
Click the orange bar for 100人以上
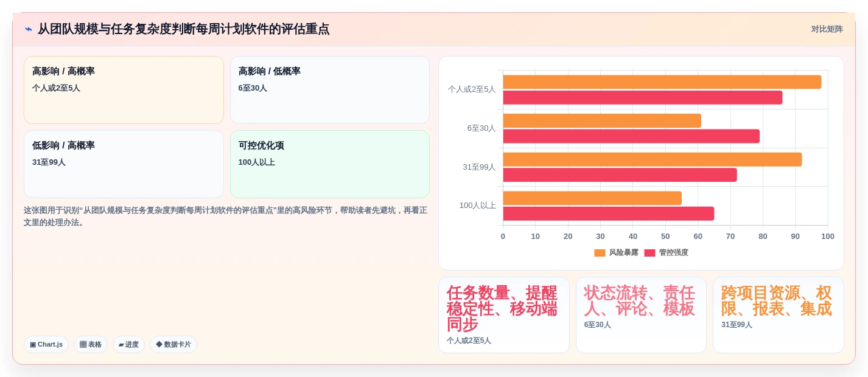click(x=592, y=198)
